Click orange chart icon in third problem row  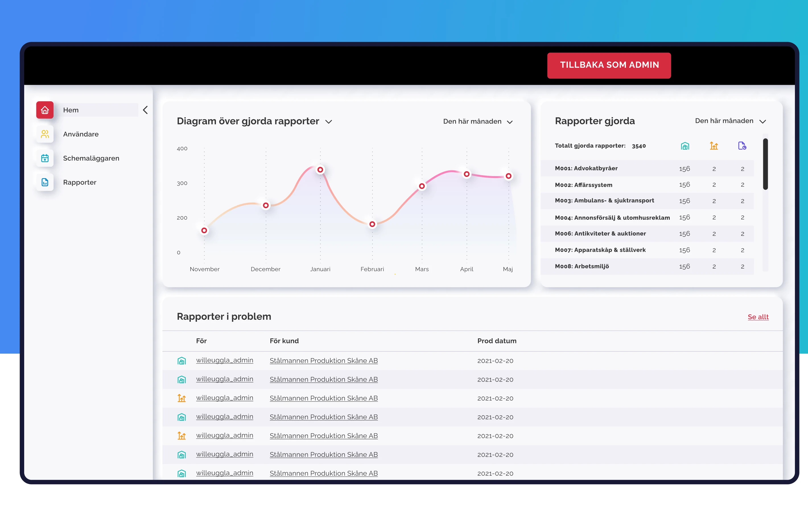click(182, 398)
